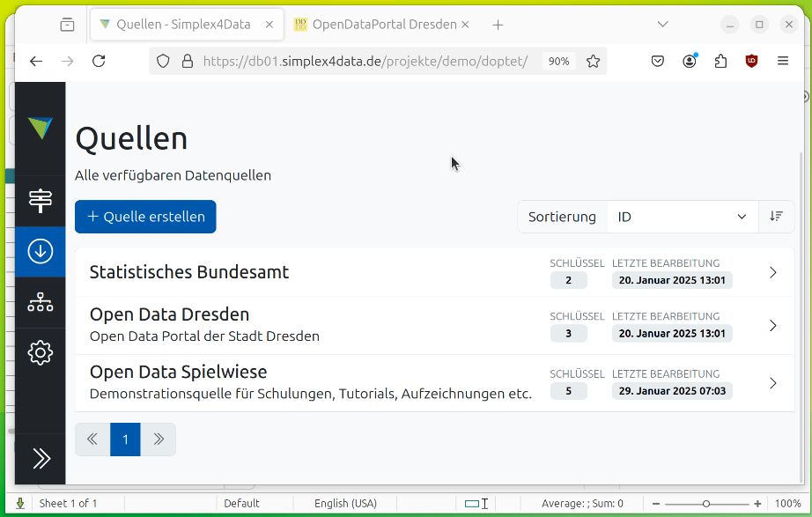Open the list all tabs dropdown
Image resolution: width=812 pixels, height=517 pixels.
[x=662, y=25]
